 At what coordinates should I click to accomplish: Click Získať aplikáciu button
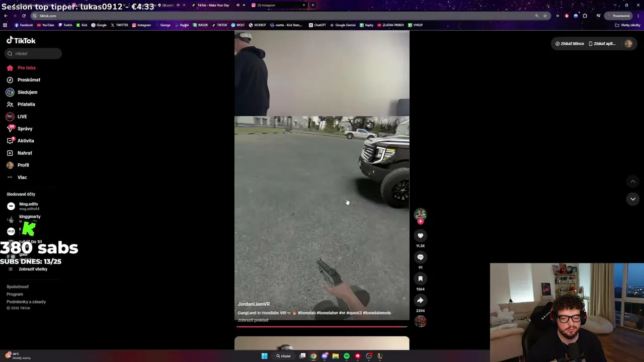coord(602,44)
